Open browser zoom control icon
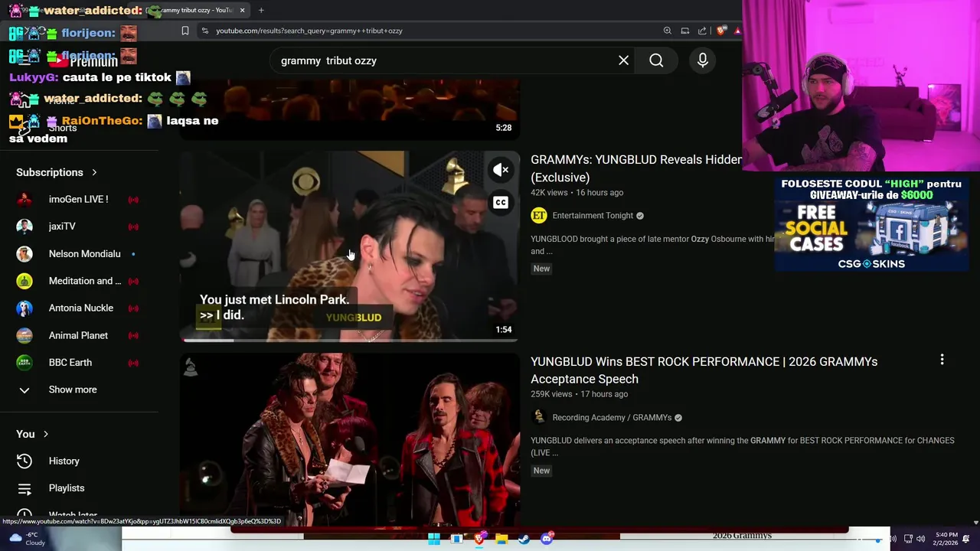Screen dimensions: 980x551 coord(668,31)
